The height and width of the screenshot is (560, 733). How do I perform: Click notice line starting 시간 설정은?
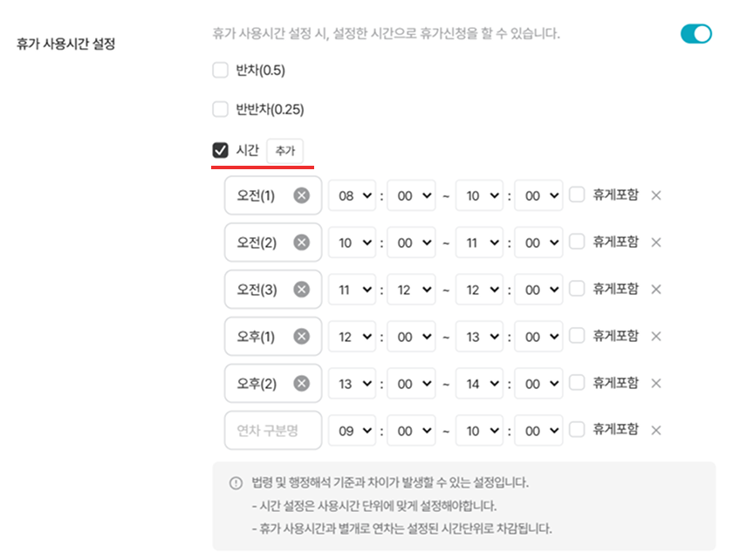[374, 506]
